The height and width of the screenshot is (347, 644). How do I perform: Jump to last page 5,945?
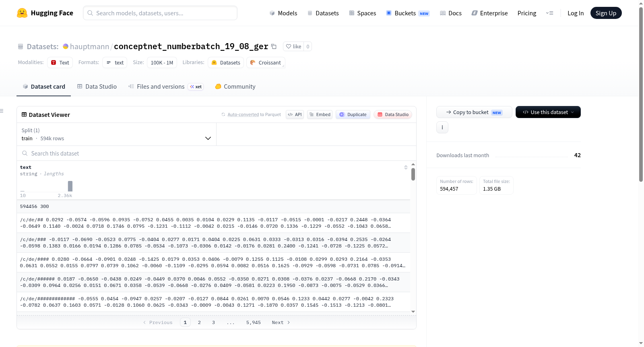[254, 322]
